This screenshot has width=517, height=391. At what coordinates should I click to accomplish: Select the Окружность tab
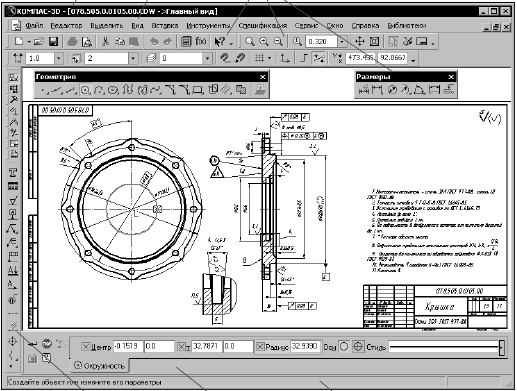(x=99, y=366)
